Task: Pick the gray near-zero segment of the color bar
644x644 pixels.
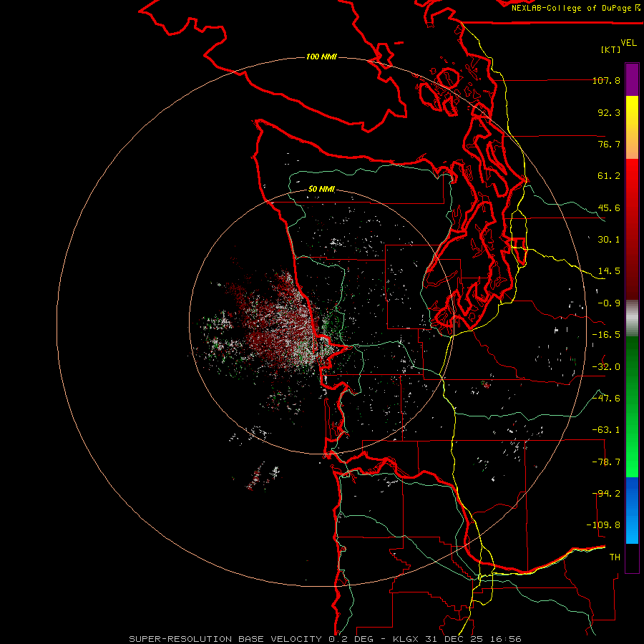Action: pyautogui.click(x=632, y=318)
